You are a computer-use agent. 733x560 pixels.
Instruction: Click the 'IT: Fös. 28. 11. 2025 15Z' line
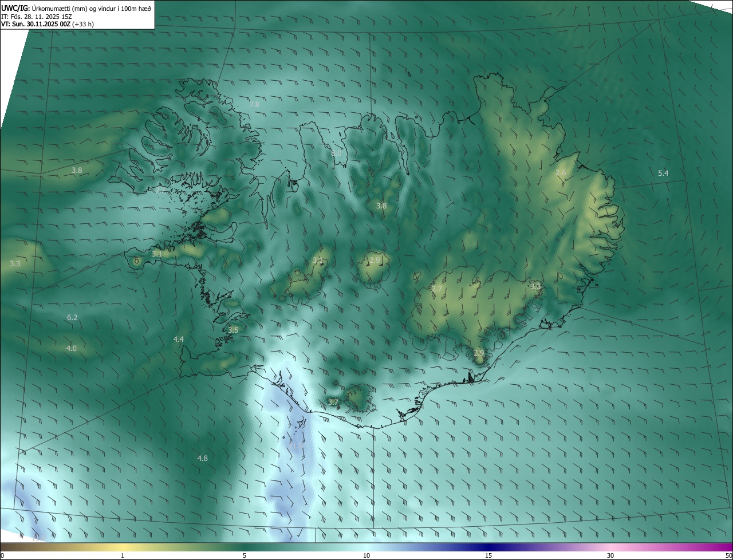click(36, 17)
